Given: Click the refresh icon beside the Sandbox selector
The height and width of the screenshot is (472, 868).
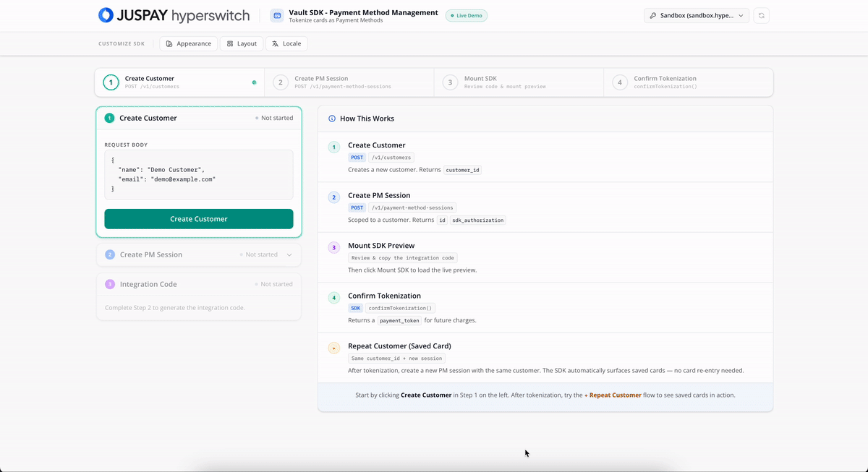Looking at the screenshot, I should 761,15.
